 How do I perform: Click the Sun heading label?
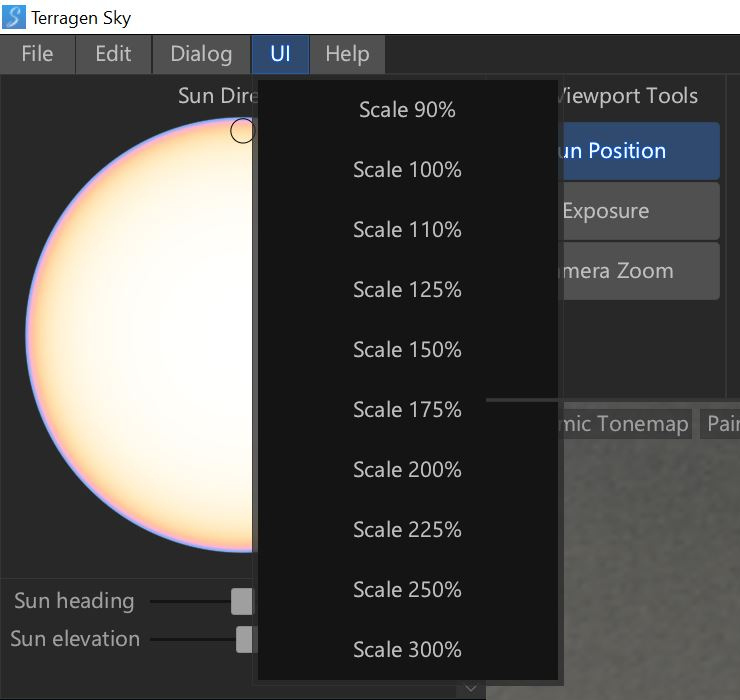(74, 601)
